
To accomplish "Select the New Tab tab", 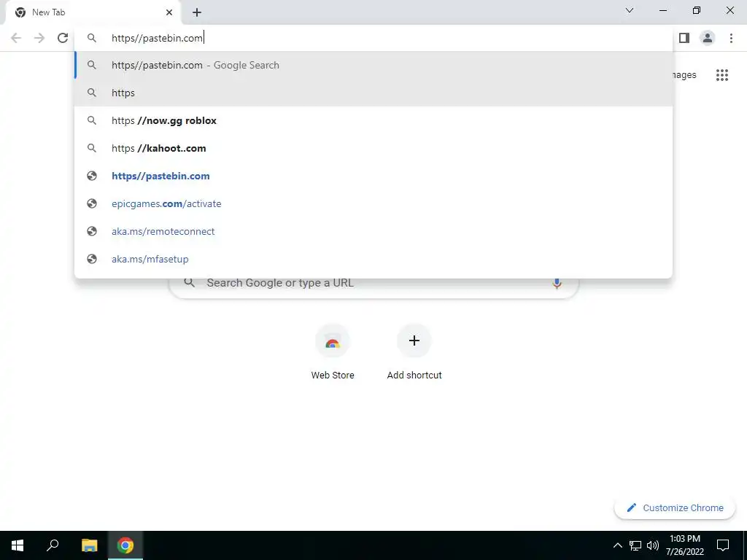I will pos(93,12).
